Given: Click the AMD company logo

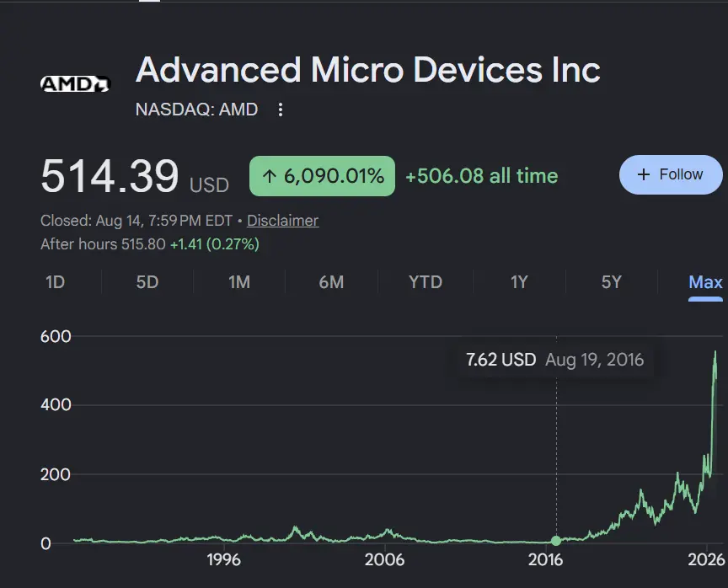Looking at the screenshot, I should 75,84.
